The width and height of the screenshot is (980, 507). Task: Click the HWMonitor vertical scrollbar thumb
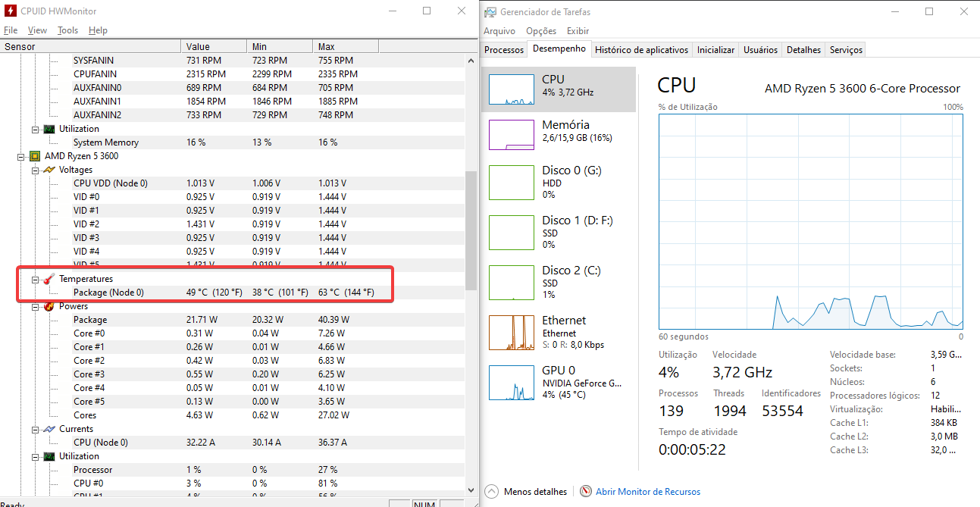pos(471,230)
